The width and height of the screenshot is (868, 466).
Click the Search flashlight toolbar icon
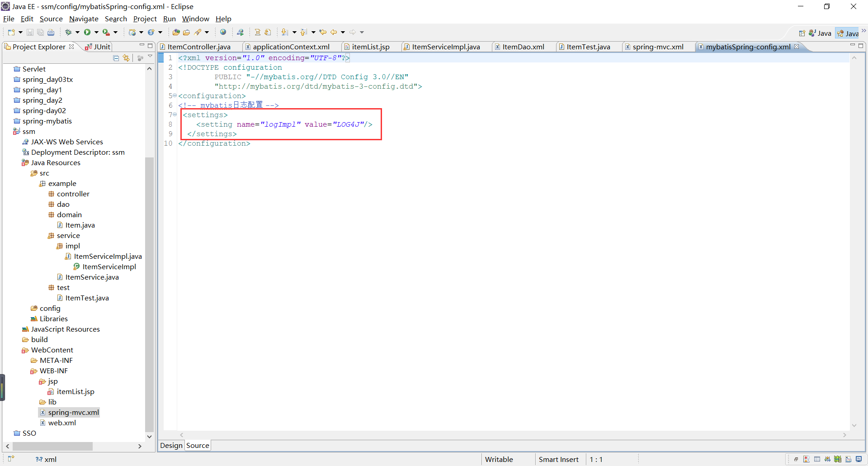(198, 32)
